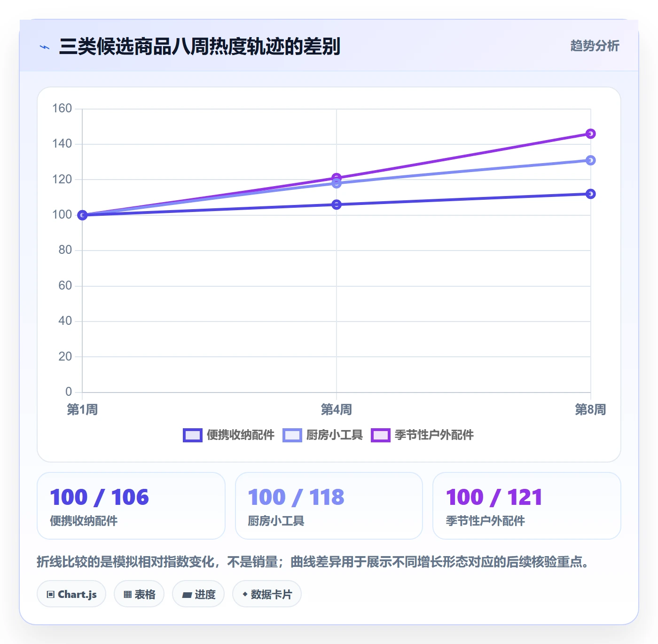This screenshot has width=658, height=644.
Task: Click 季节性户外配件 data point at 第8周
Action: coord(591,134)
